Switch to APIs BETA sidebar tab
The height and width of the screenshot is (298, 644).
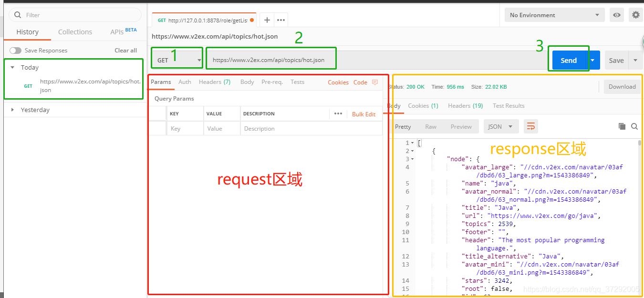[x=124, y=31]
